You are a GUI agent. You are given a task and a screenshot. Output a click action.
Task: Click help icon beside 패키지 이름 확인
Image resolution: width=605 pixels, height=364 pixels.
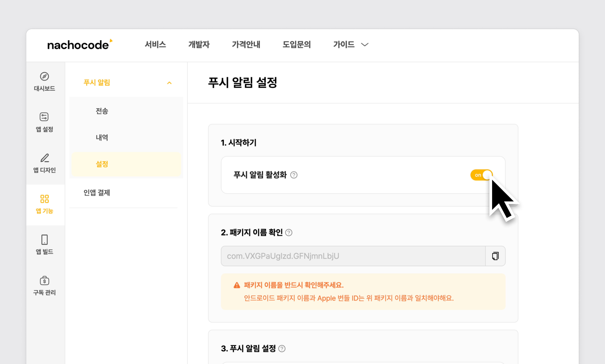(x=289, y=232)
